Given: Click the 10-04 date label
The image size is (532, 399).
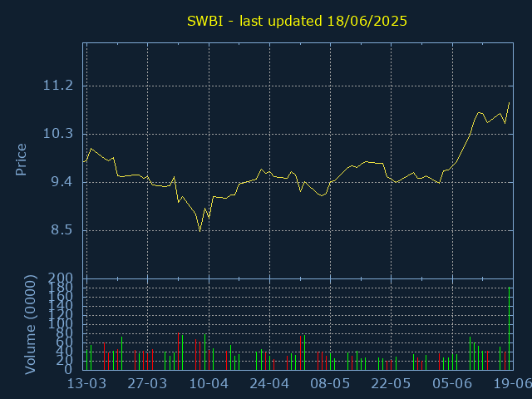Looking at the screenshot, I should [x=209, y=384].
